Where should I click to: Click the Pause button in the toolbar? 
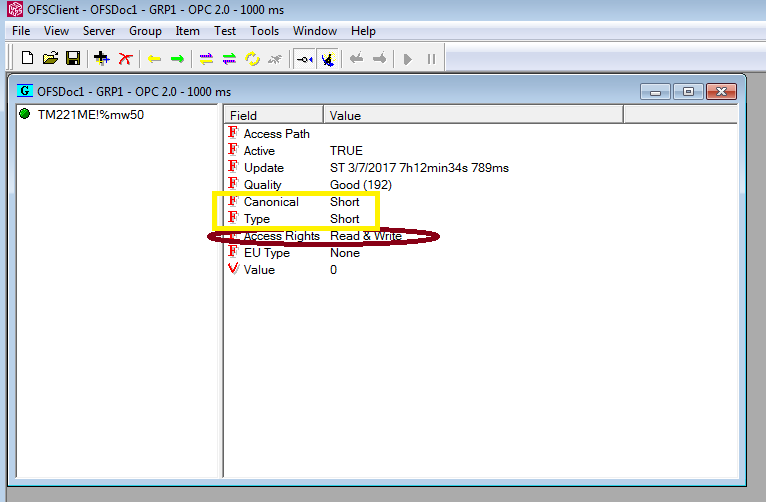[x=431, y=60]
